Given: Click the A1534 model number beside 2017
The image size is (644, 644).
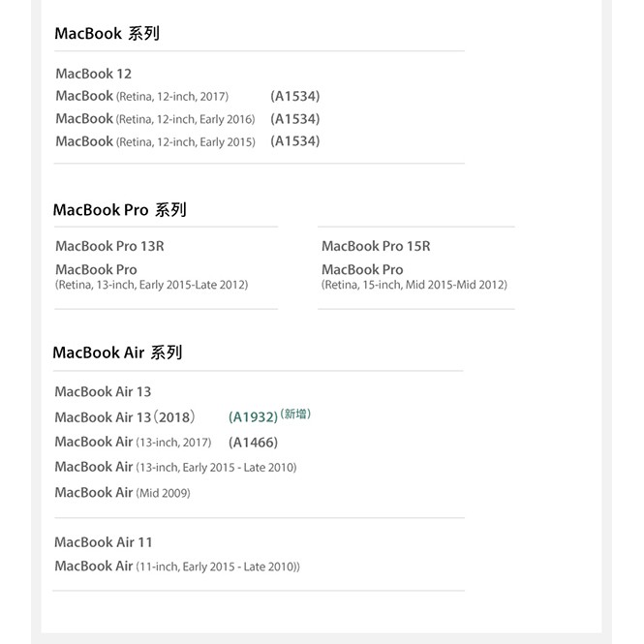Looking at the screenshot, I should pos(295,96).
